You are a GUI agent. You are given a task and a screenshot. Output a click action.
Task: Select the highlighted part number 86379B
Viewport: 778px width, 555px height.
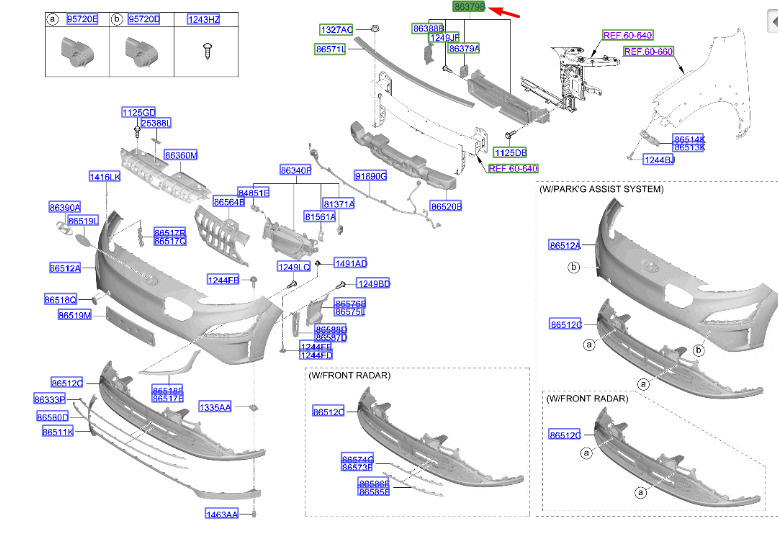[x=469, y=7]
